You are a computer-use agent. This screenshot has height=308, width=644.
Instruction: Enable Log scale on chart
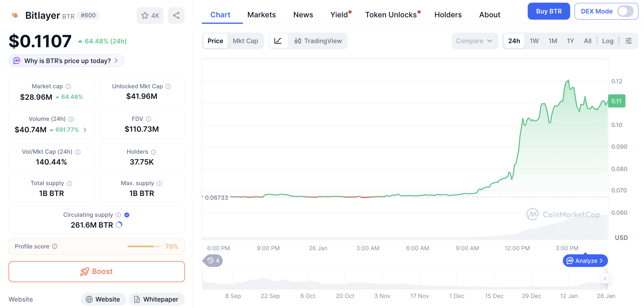pyautogui.click(x=608, y=41)
